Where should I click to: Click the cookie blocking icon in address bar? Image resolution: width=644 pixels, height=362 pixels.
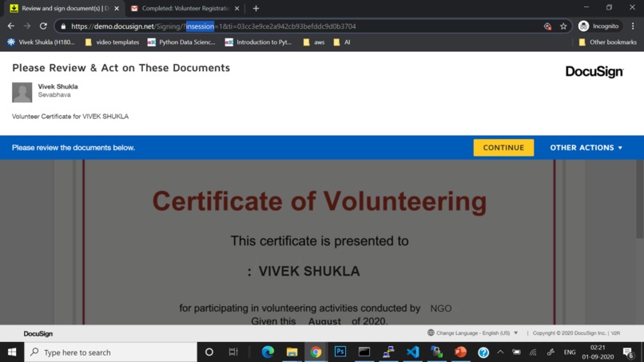(547, 26)
